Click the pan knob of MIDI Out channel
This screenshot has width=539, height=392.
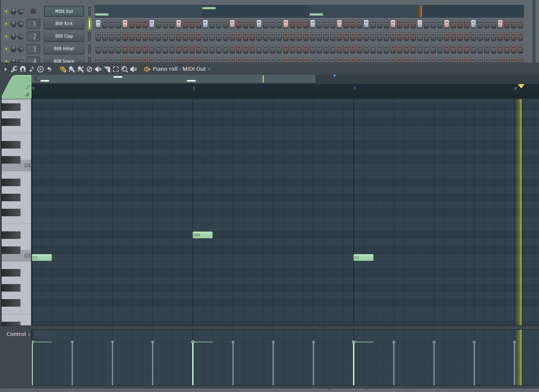coord(13,11)
